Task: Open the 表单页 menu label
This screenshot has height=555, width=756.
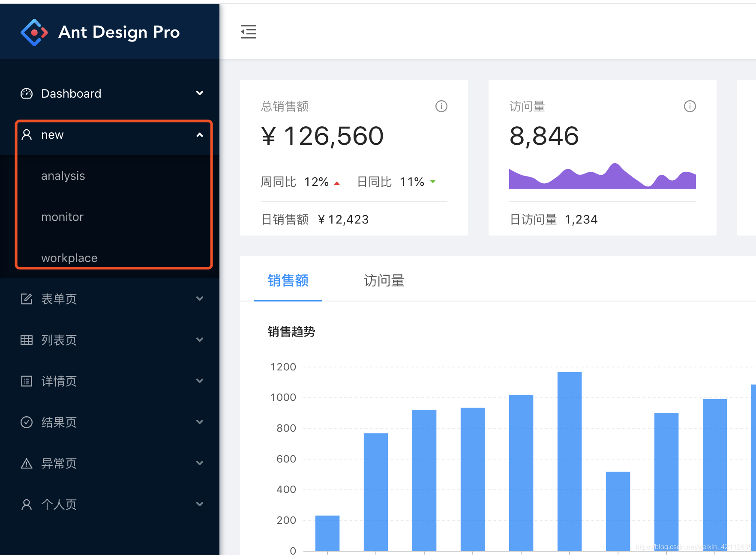Action: 59,299
